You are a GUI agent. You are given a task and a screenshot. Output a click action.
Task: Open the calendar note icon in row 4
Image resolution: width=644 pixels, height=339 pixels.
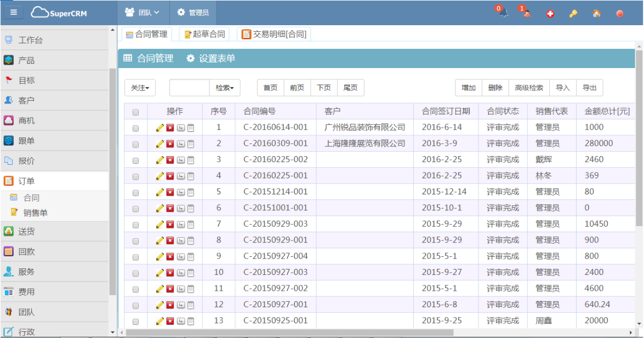(x=191, y=176)
